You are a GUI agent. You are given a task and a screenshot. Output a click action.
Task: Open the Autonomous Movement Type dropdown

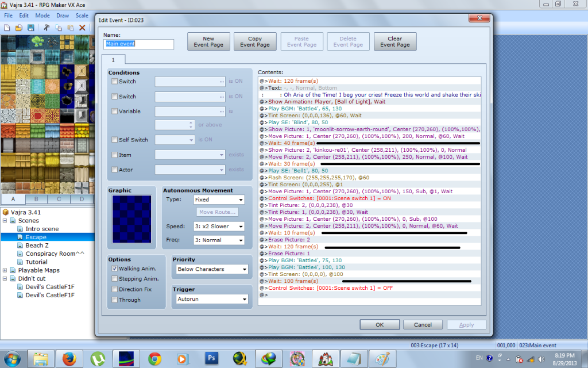219,200
